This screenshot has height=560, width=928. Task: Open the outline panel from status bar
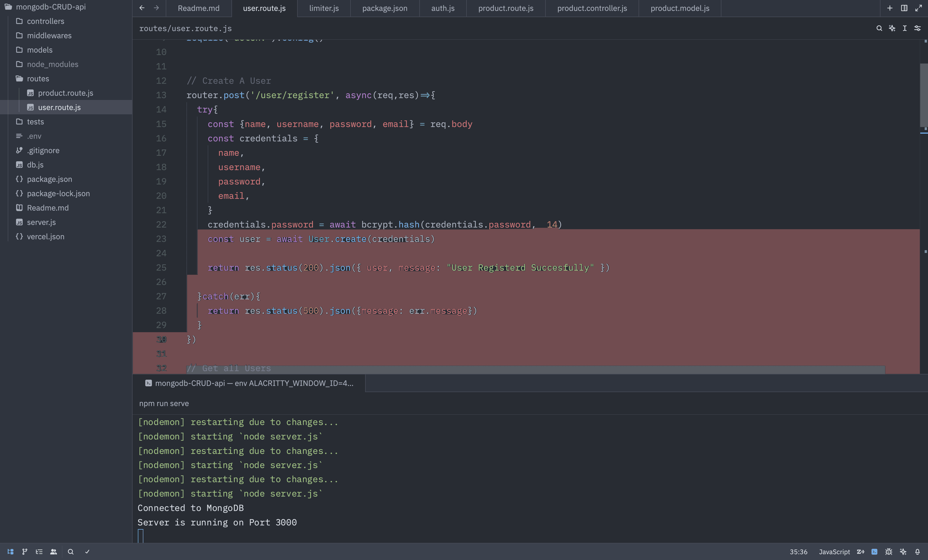point(39,552)
